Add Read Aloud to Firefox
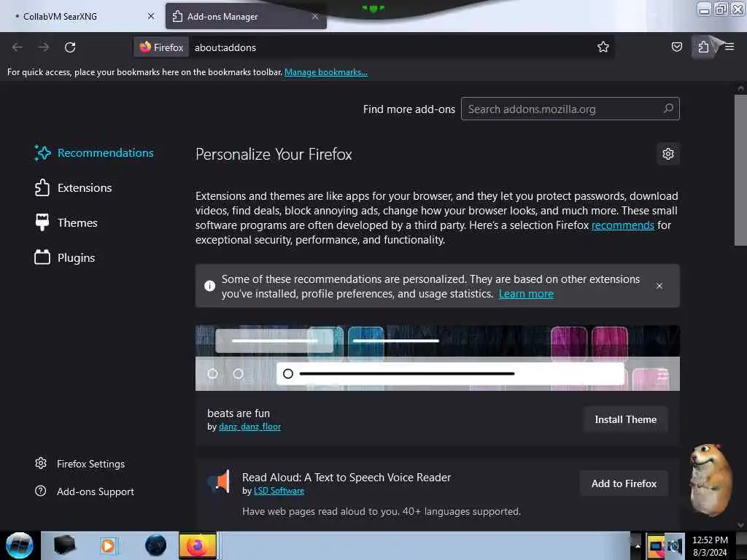This screenshot has width=747, height=560. tap(624, 483)
